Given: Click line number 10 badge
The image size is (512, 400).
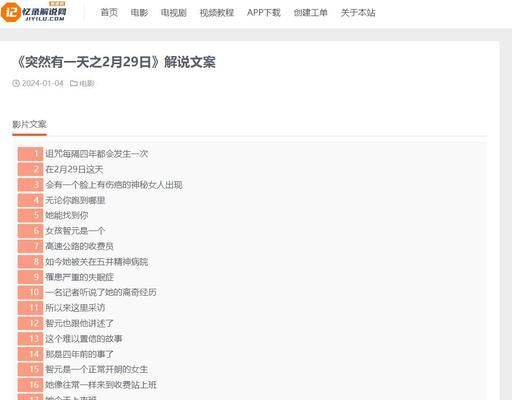Looking at the screenshot, I should coord(30,292).
